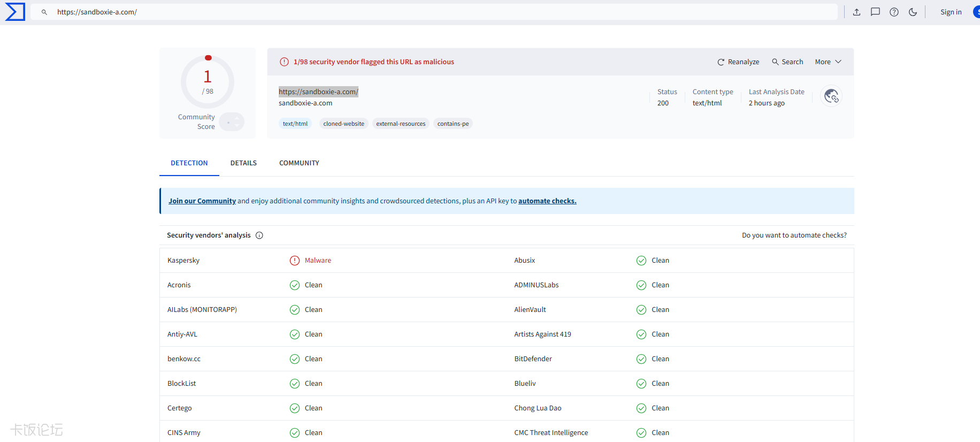Open the automate checks link in banner

pos(547,201)
